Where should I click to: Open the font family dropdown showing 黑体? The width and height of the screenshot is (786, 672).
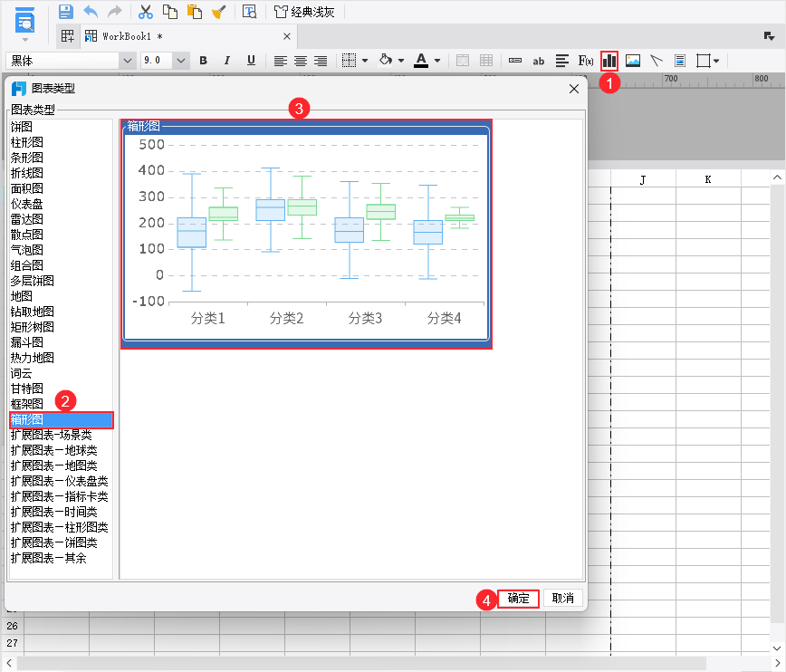tap(128, 61)
